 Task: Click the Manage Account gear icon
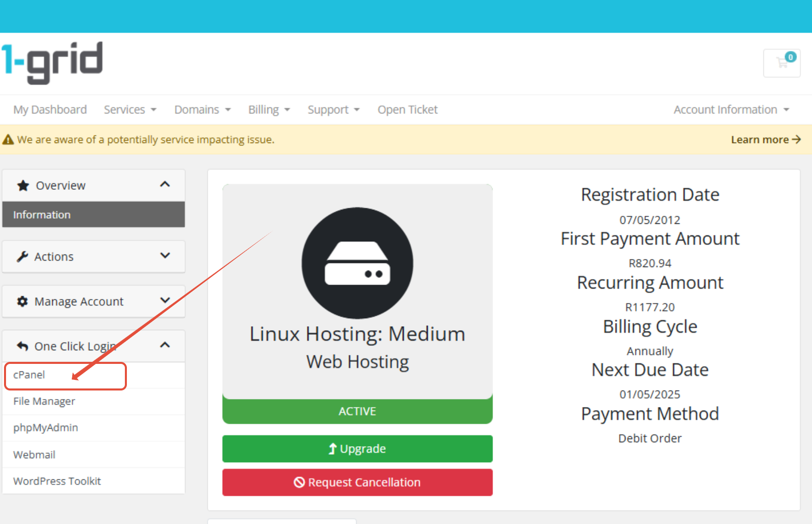[x=22, y=301]
